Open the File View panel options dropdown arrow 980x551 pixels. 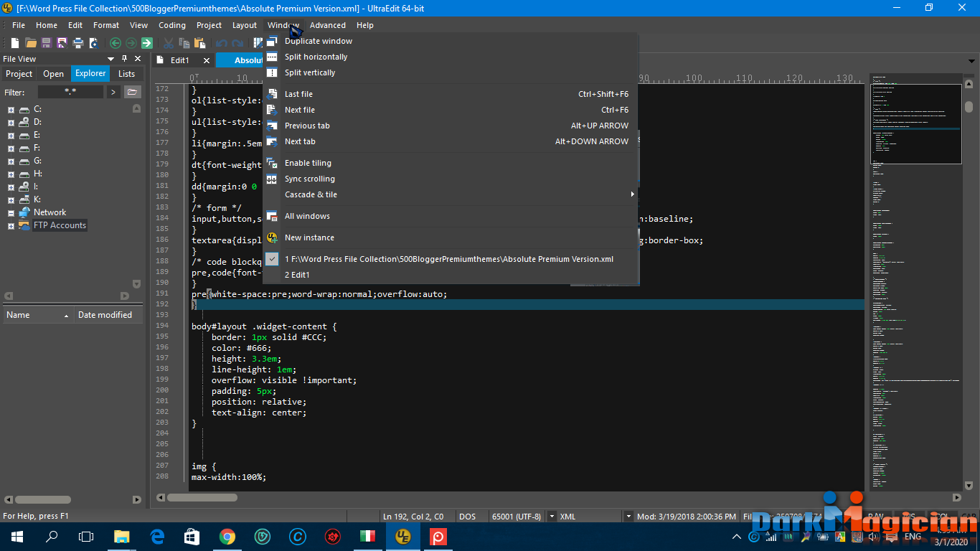tap(111, 59)
